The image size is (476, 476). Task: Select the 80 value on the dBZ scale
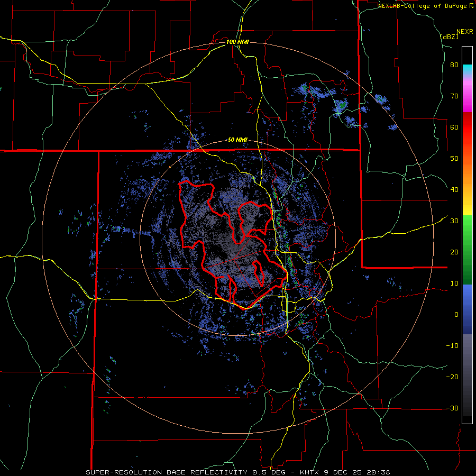click(454, 65)
